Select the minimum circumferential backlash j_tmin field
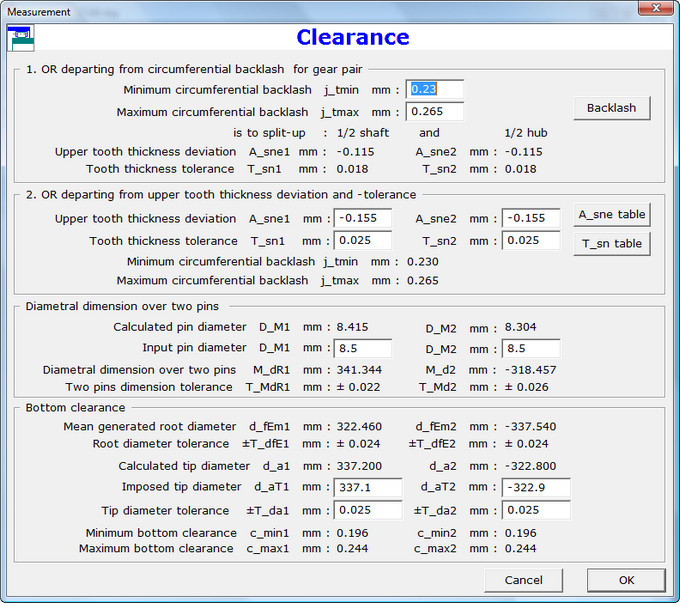This screenshot has width=680, height=603. (x=434, y=89)
